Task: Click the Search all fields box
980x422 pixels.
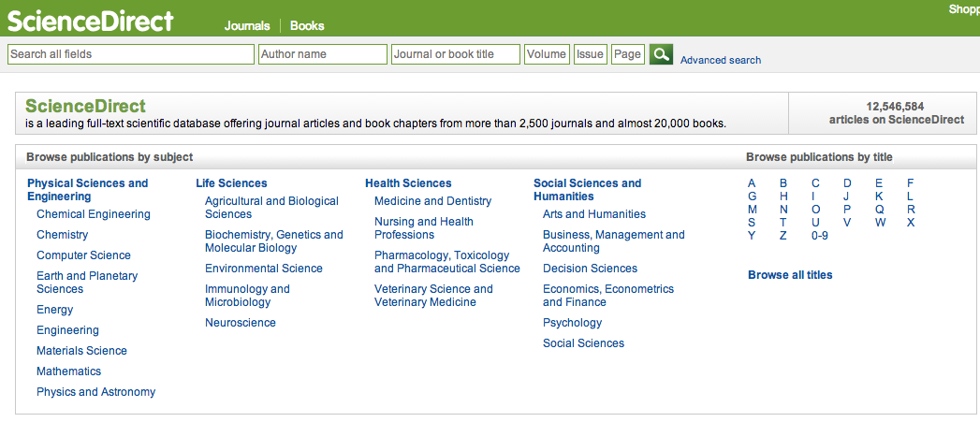Action: coord(131,54)
